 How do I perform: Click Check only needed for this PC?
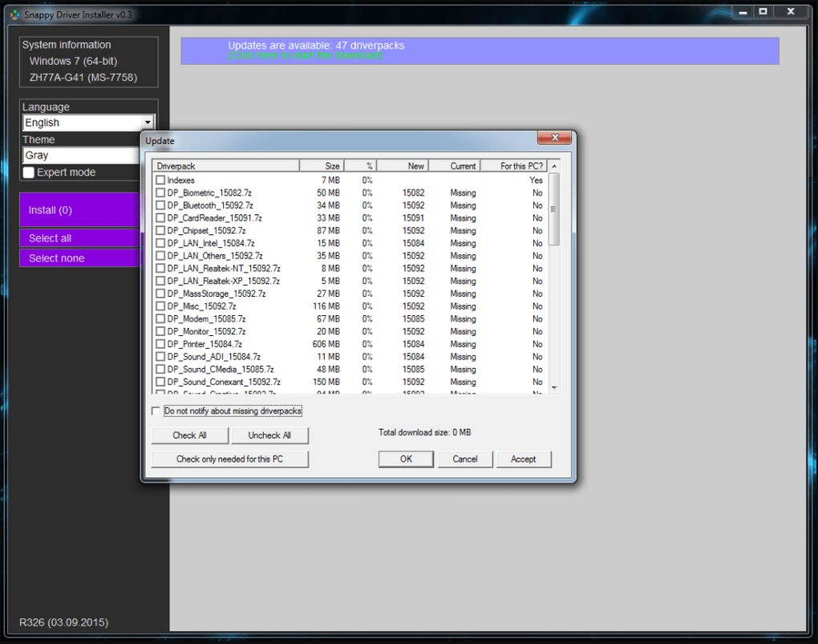(x=229, y=460)
